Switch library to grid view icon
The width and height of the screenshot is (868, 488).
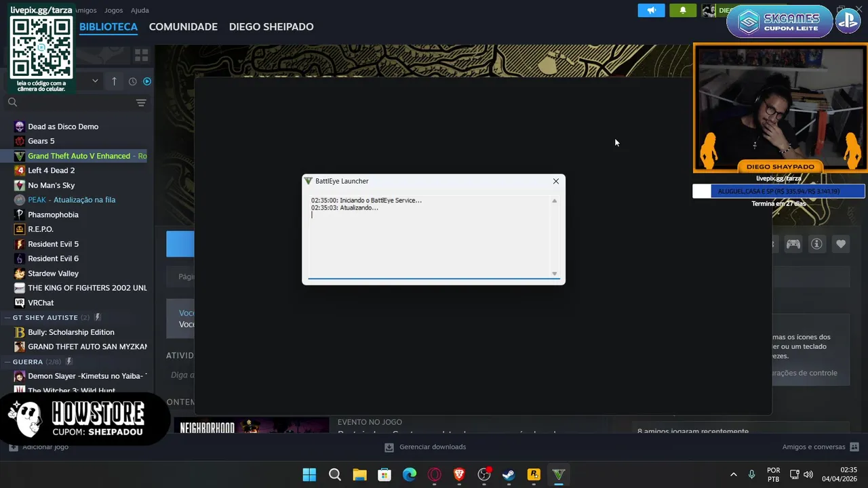click(x=141, y=55)
